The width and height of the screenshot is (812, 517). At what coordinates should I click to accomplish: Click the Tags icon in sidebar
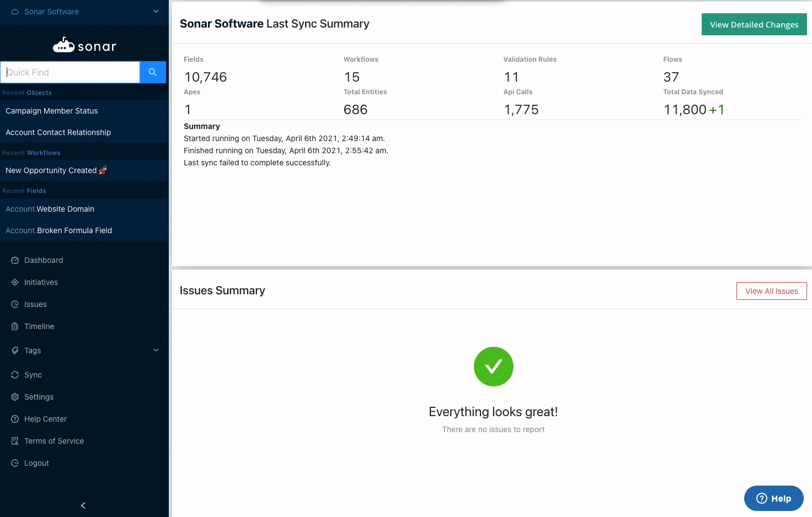(15, 351)
